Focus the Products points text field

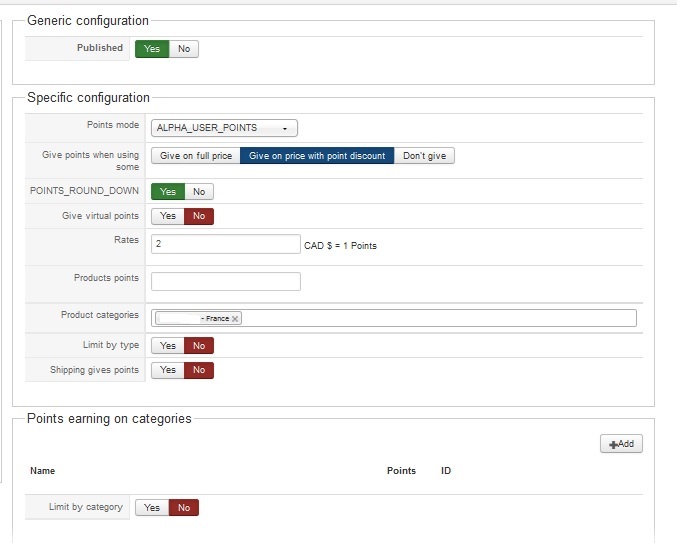click(x=225, y=282)
